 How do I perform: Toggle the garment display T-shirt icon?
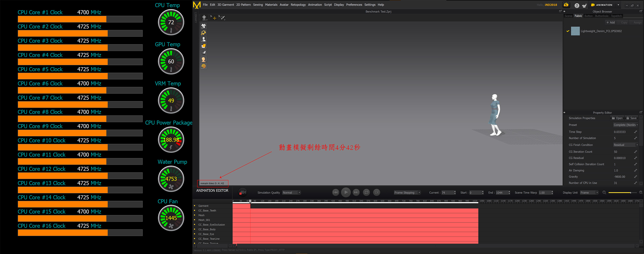(203, 26)
